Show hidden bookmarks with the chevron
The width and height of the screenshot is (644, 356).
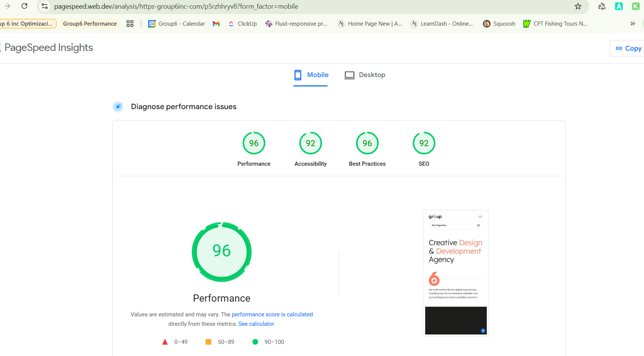click(x=633, y=23)
